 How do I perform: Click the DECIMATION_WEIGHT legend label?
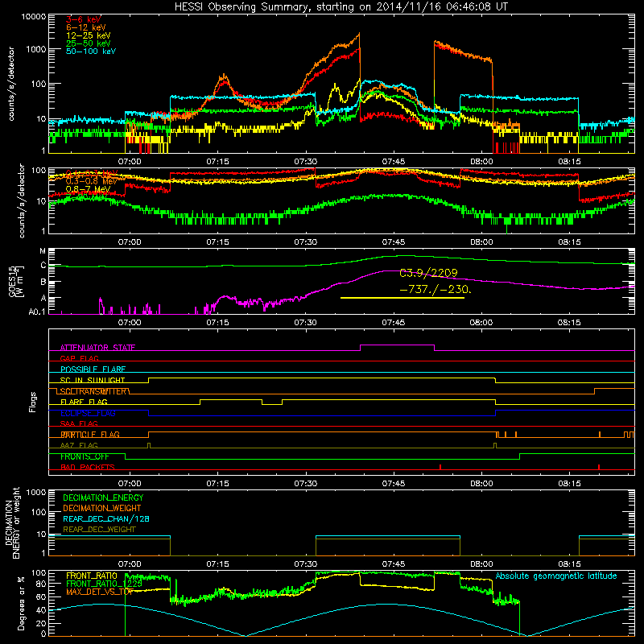coord(102,508)
